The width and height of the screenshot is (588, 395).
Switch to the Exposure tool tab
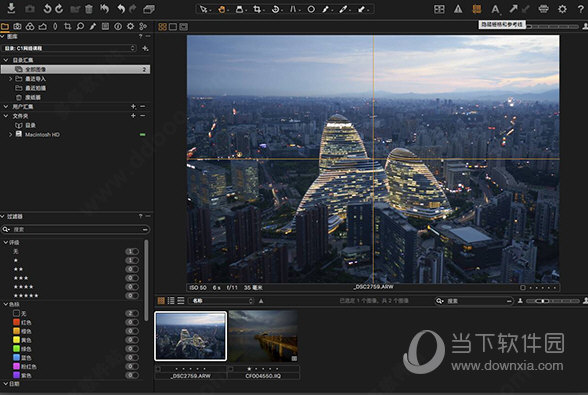(43, 26)
